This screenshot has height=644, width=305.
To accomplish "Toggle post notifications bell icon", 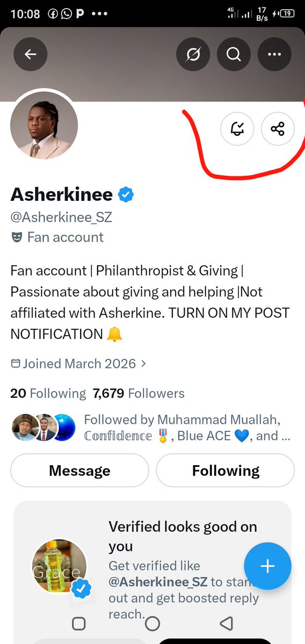I will click(x=237, y=129).
